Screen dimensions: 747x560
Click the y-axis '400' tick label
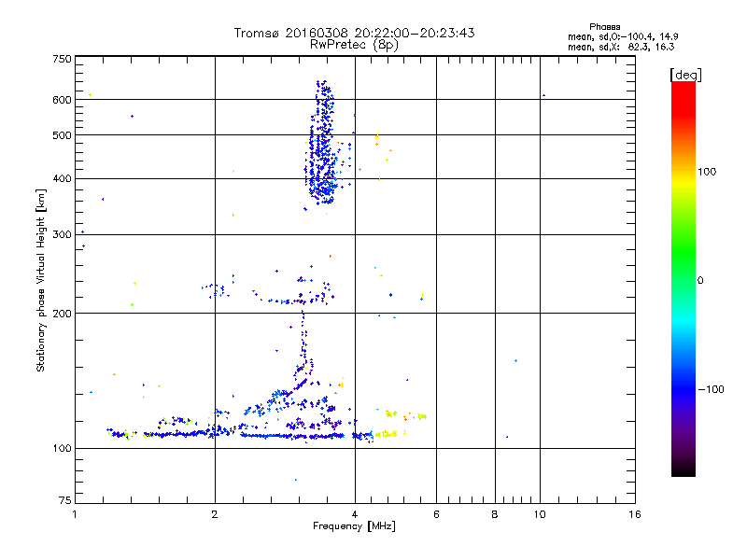63,179
